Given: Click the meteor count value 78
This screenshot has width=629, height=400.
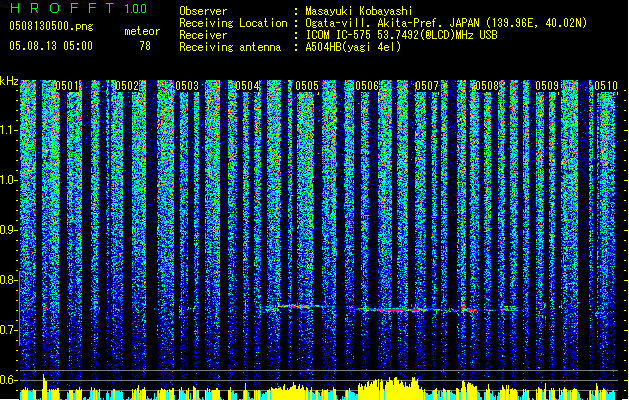Looking at the screenshot, I should tap(145, 45).
